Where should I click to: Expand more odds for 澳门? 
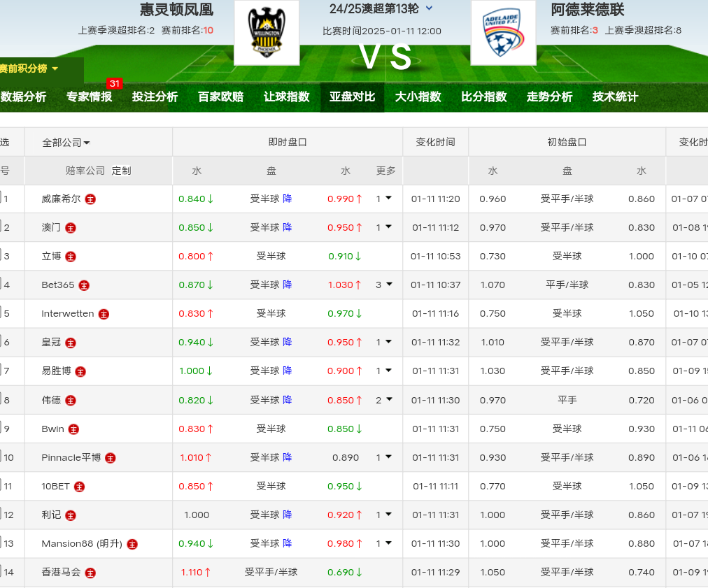(384, 227)
